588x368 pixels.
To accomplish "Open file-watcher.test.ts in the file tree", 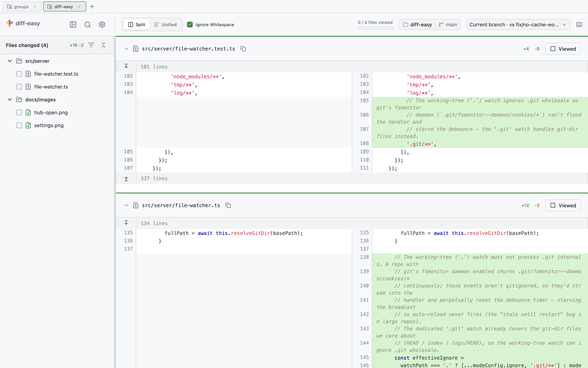I will pos(56,74).
